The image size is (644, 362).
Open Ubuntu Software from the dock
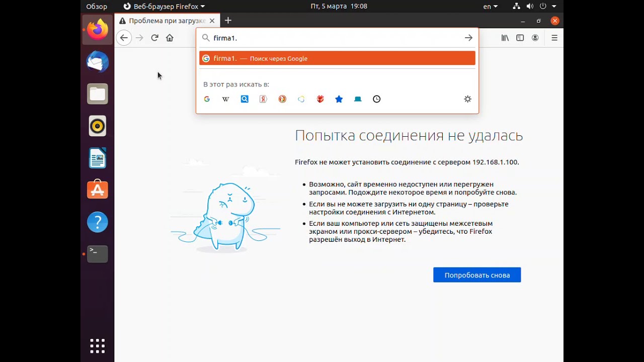[98, 190]
